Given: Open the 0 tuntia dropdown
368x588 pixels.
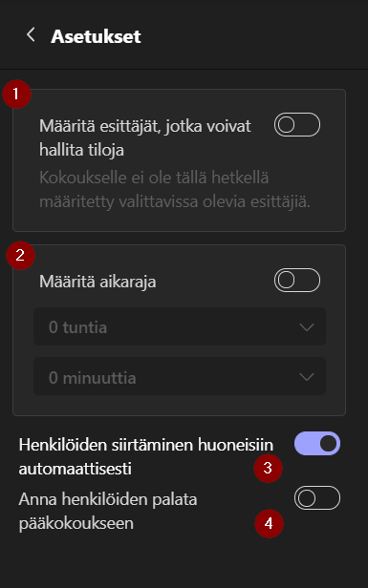Looking at the screenshot, I should coord(180,326).
